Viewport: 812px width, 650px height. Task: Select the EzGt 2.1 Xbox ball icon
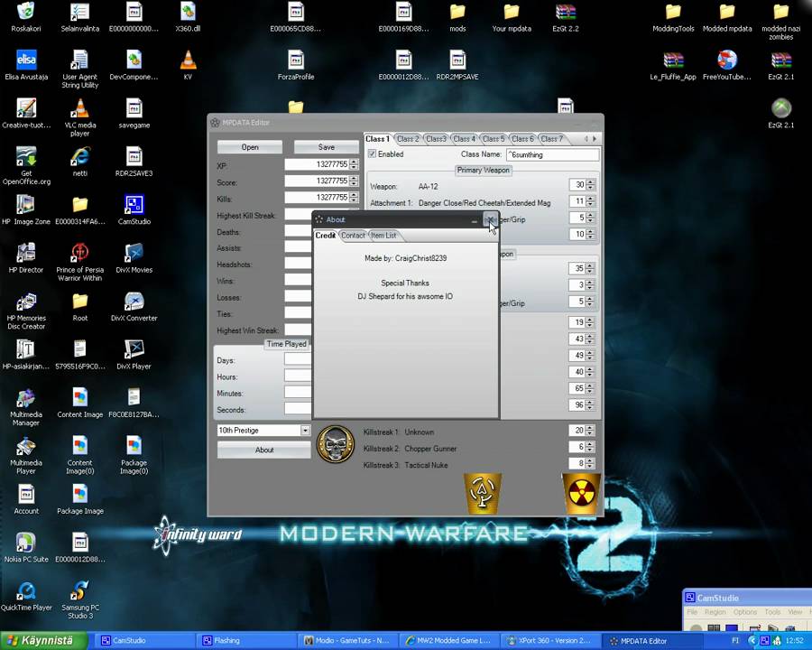[x=781, y=113]
